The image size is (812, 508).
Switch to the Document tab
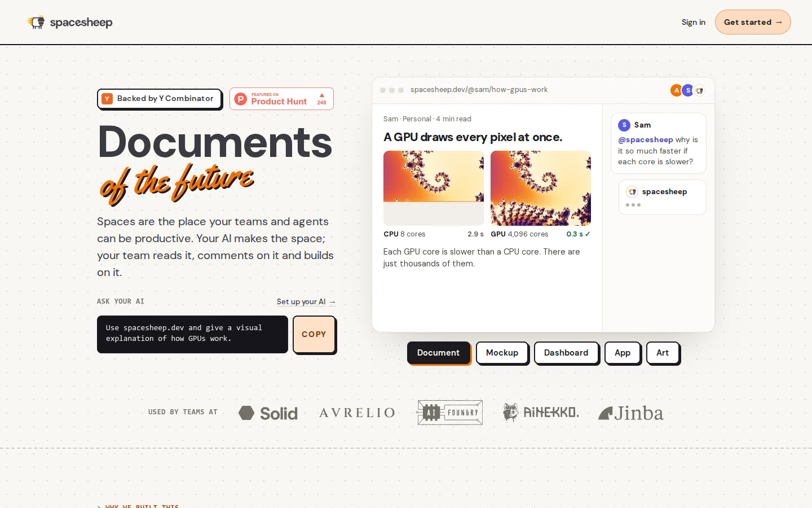tap(438, 353)
